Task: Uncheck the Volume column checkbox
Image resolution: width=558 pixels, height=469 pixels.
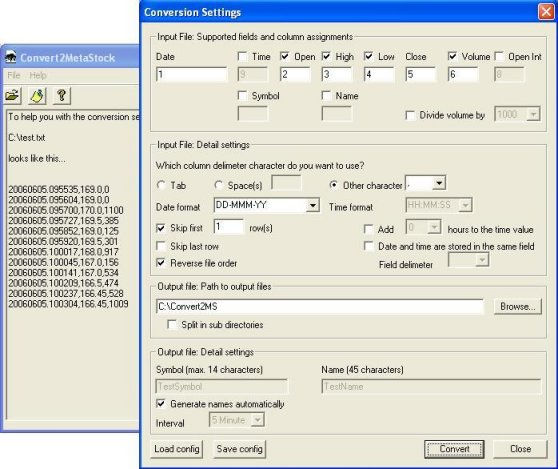Action: 452,56
